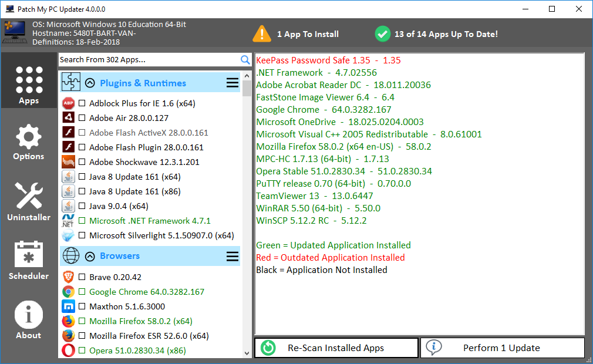Click the green checkmark up-to-date icon
This screenshot has height=364, width=593.
382,34
